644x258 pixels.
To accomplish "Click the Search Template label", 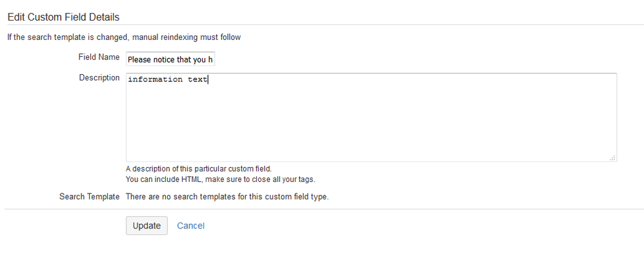I will [89, 197].
